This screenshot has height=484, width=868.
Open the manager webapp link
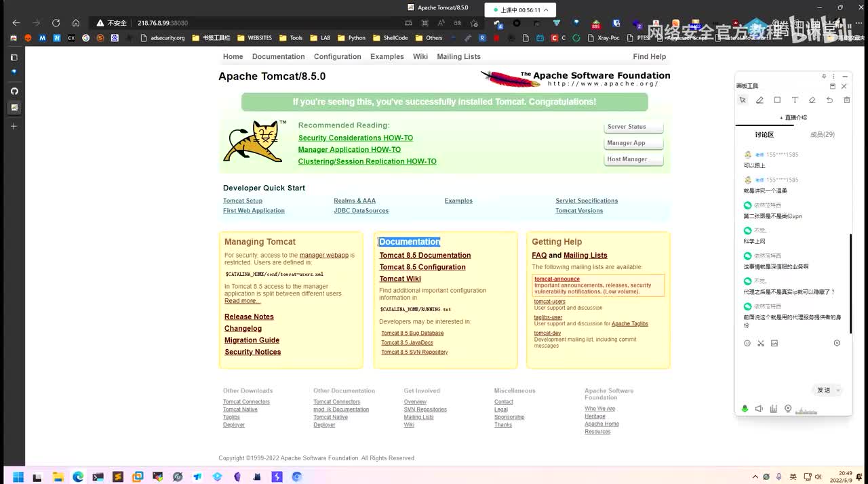pyautogui.click(x=324, y=256)
